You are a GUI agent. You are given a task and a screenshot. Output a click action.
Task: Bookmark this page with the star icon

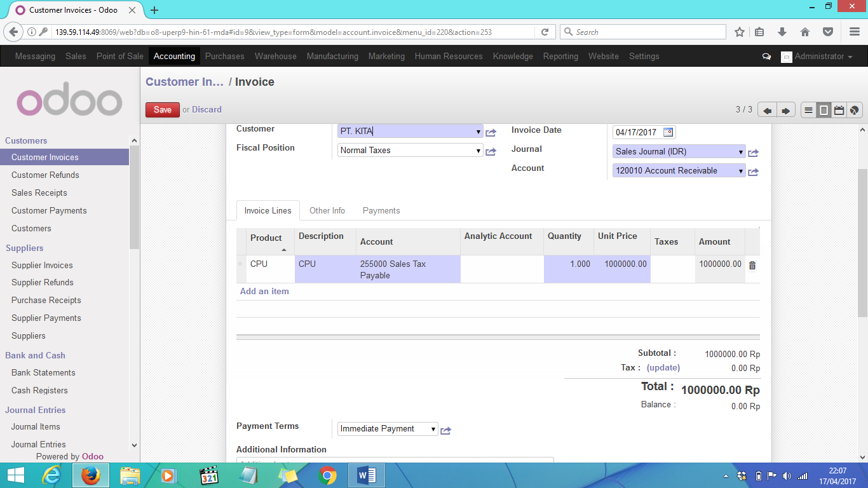pyautogui.click(x=740, y=32)
